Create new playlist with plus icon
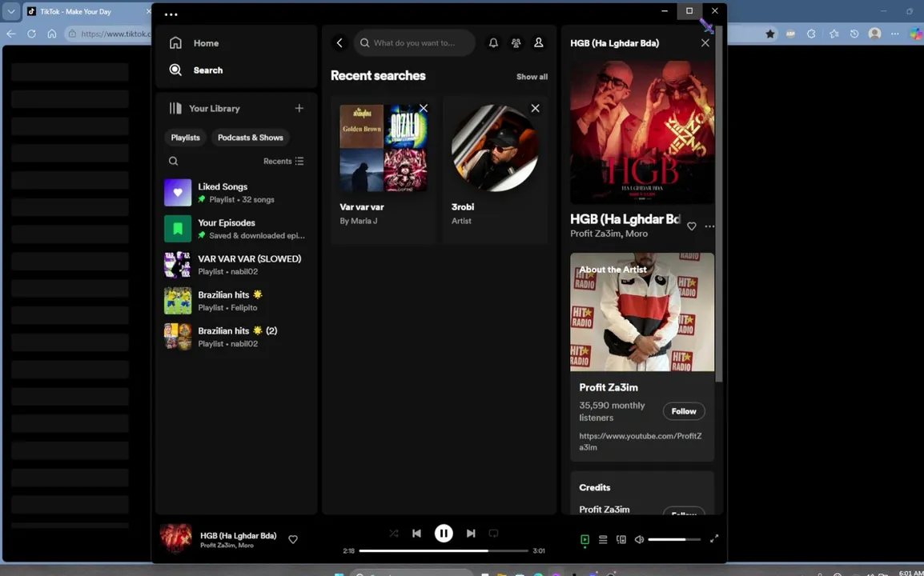The height and width of the screenshot is (576, 924). pos(299,108)
